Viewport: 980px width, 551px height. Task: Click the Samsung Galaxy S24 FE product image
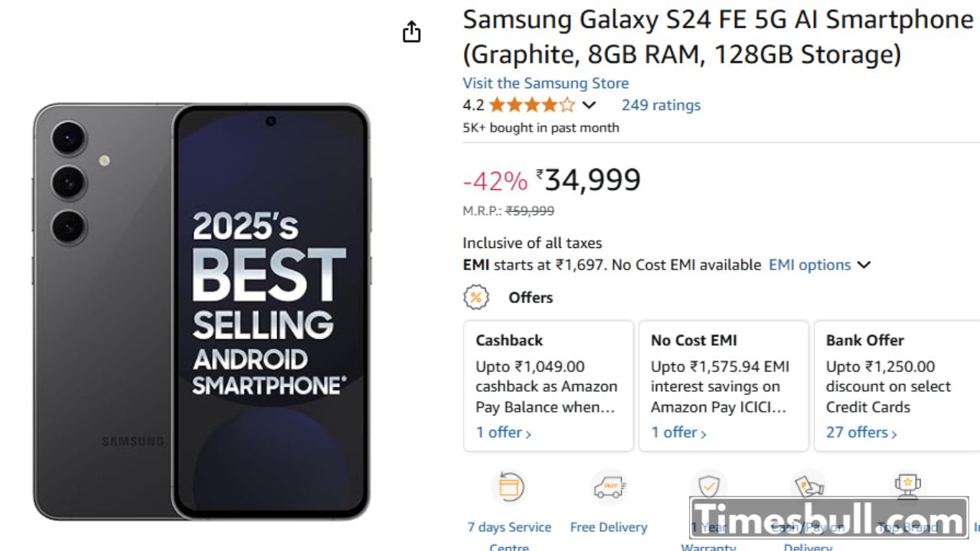[202, 311]
